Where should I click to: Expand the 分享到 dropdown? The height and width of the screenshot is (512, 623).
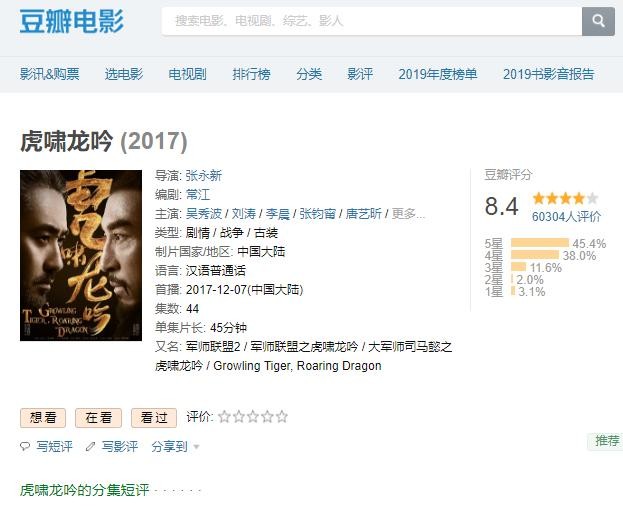[x=175, y=446]
